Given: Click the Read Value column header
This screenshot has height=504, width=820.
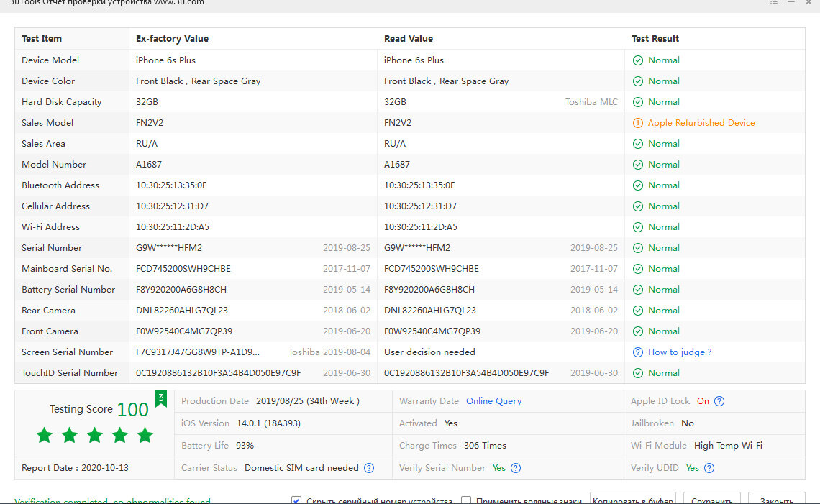Looking at the screenshot, I should [x=409, y=39].
